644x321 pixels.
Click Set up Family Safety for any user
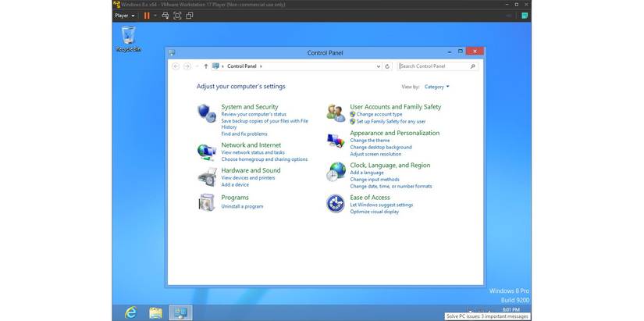(391, 122)
